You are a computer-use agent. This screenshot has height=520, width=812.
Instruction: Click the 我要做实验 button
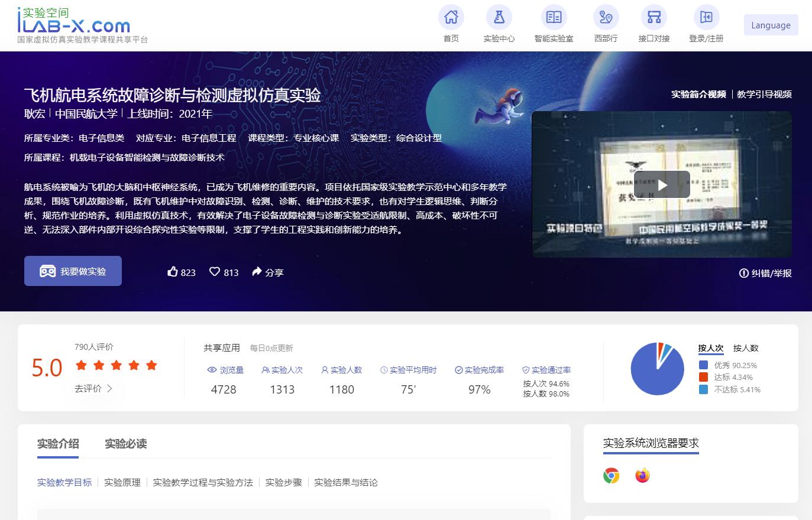73,271
